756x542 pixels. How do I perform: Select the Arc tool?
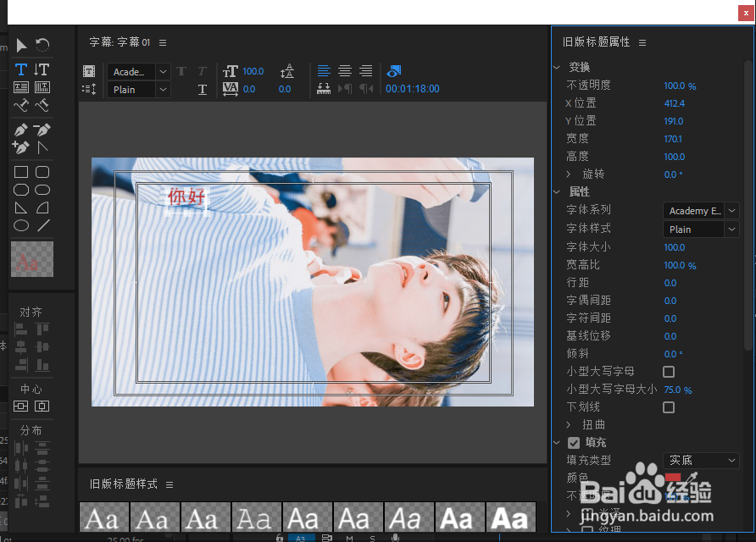pos(42,207)
